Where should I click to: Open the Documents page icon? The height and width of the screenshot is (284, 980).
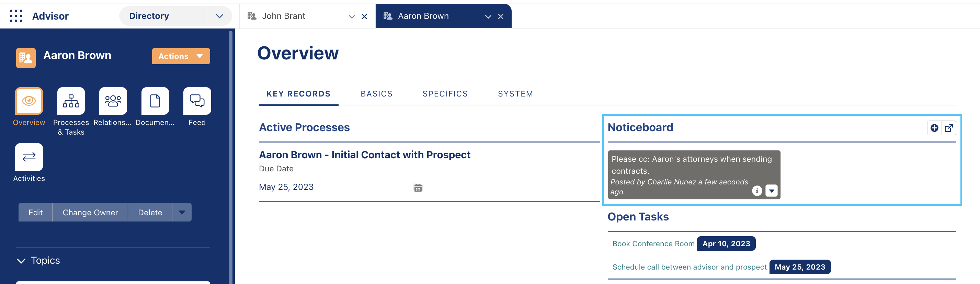[x=155, y=101]
